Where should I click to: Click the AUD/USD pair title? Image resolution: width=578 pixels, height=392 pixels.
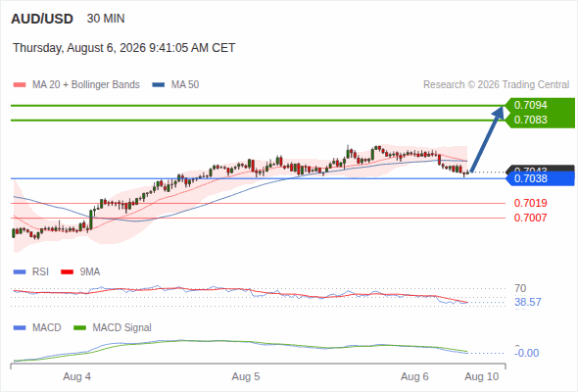[x=42, y=19]
